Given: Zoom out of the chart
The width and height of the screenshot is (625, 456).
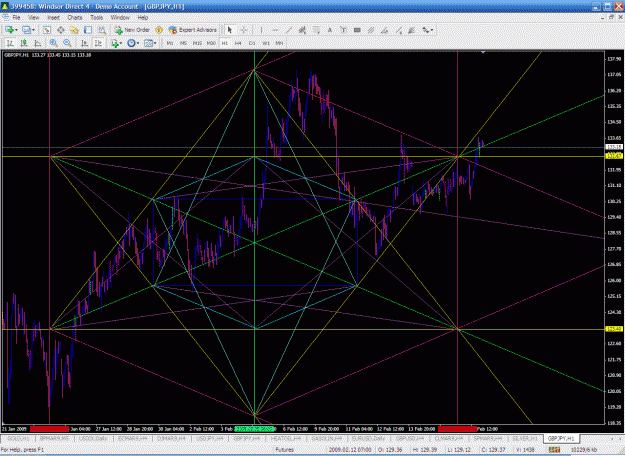Looking at the screenshot, I should (67, 43).
